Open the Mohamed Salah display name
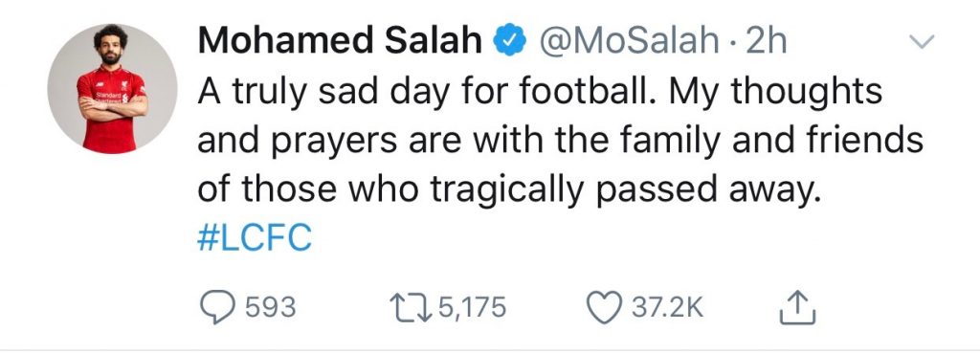 tap(340, 41)
